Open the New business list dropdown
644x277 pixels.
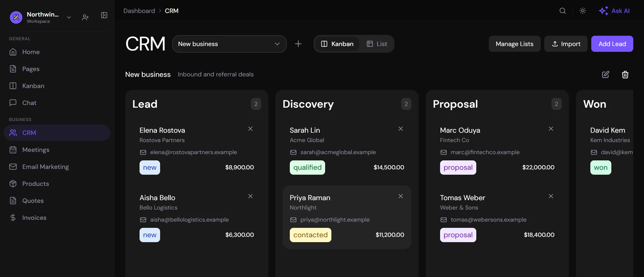(x=229, y=44)
